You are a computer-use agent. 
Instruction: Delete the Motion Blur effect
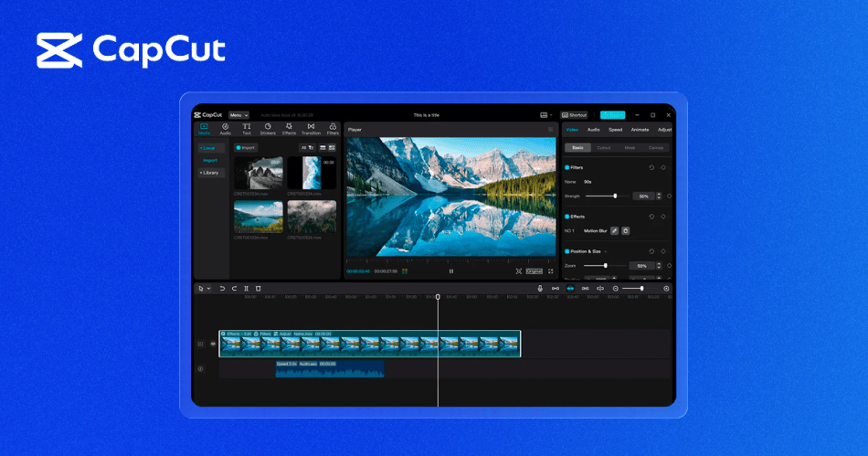pos(626,231)
